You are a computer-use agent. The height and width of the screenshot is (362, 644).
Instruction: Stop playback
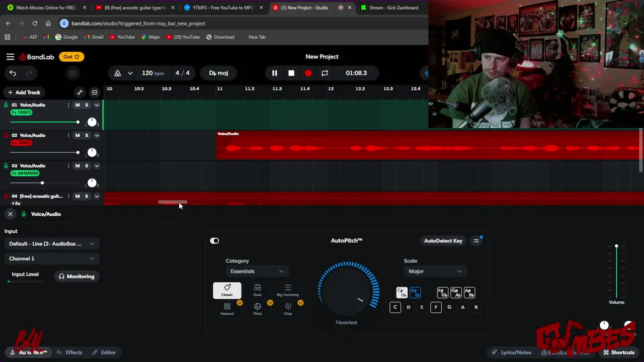pos(291,73)
